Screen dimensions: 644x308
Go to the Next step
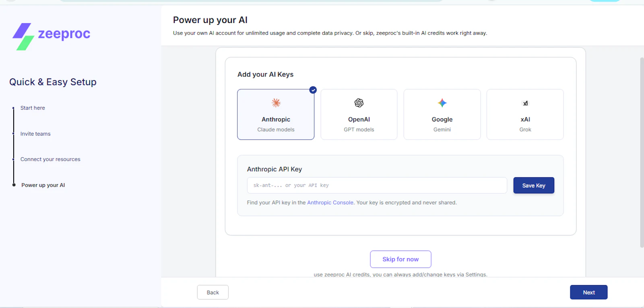(x=588, y=292)
